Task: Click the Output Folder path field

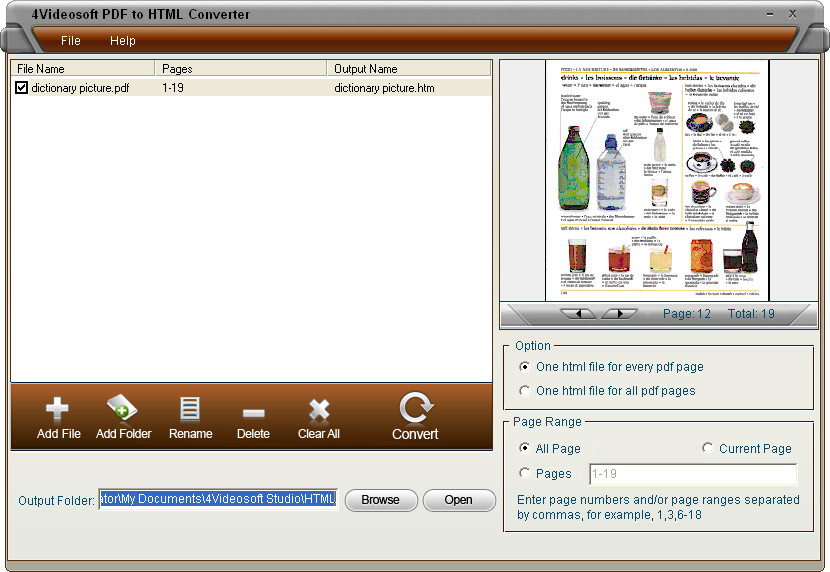Action: click(218, 500)
